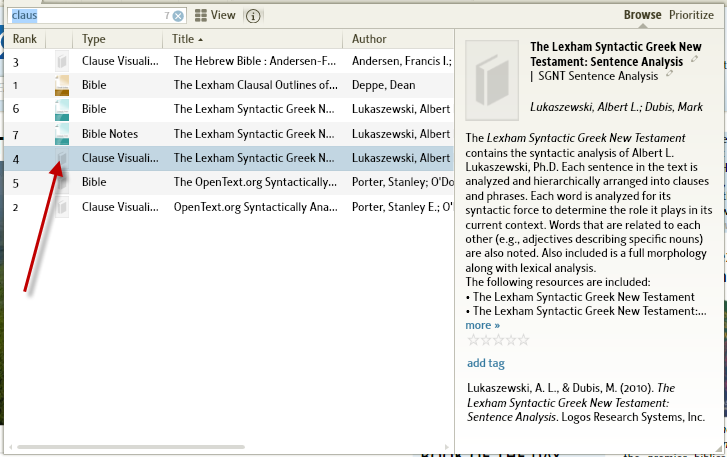
Task: Select 'Andersen, Francis I.' author cell
Action: (x=402, y=61)
